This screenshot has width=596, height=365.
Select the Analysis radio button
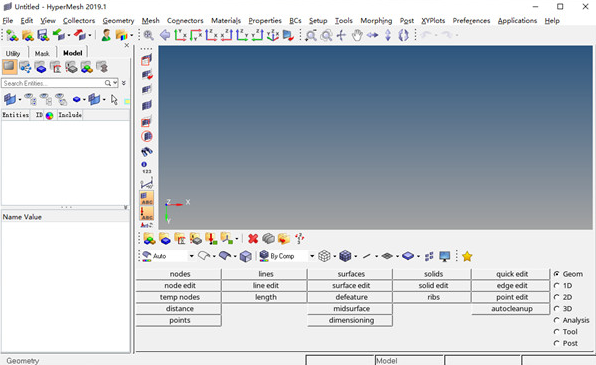pos(557,320)
